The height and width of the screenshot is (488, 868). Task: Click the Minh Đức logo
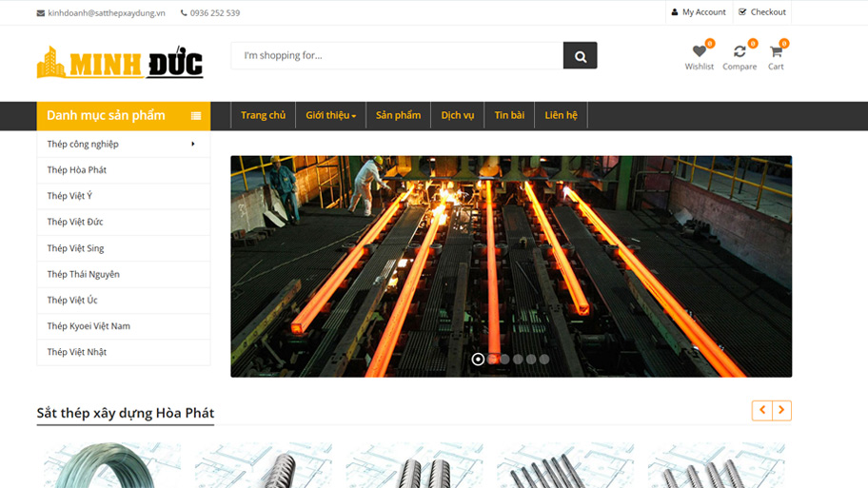(120, 63)
